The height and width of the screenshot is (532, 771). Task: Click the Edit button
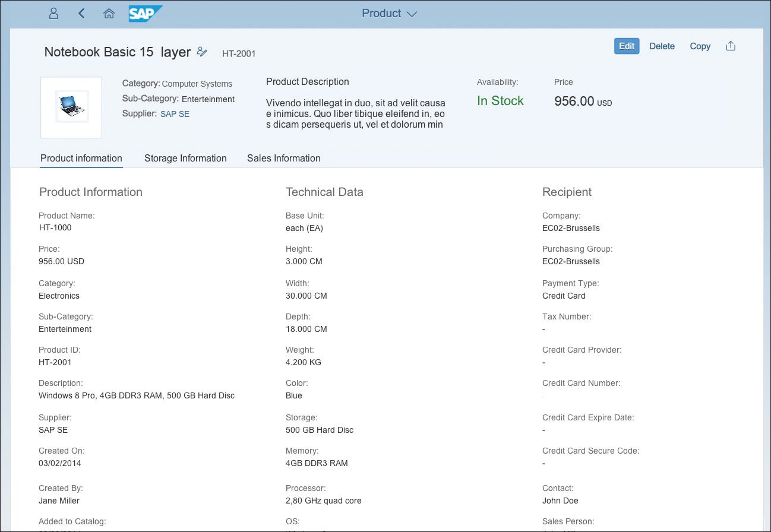coord(627,46)
